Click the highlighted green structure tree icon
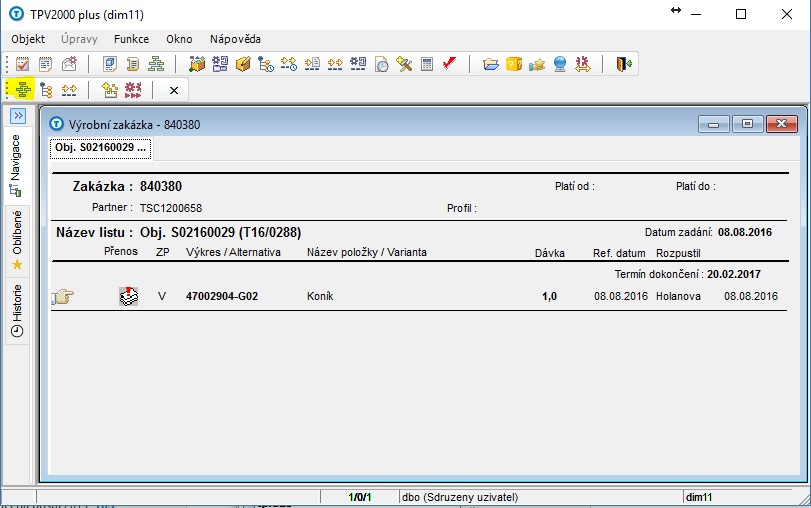This screenshot has width=811, height=508. [23, 90]
